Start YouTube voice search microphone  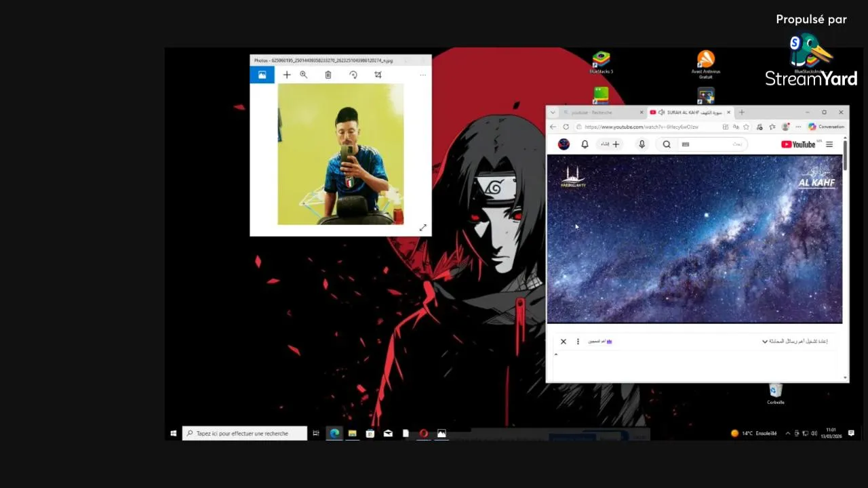point(642,144)
